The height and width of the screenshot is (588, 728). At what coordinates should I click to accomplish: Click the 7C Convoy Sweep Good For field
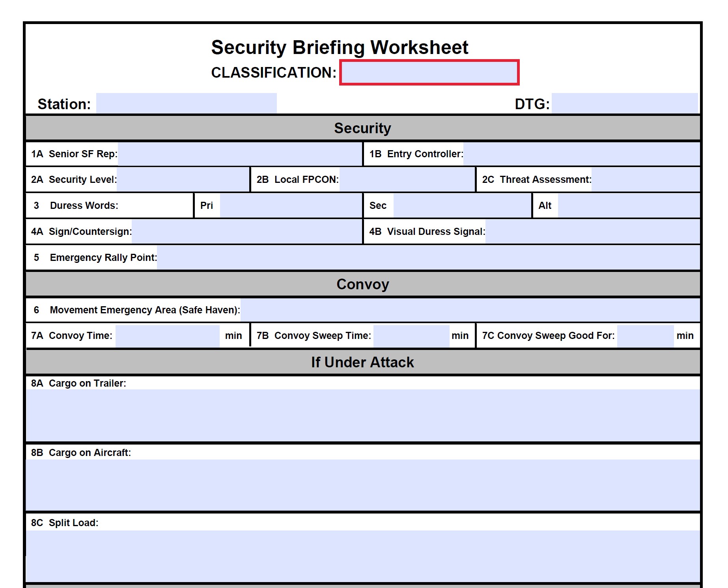coord(646,336)
